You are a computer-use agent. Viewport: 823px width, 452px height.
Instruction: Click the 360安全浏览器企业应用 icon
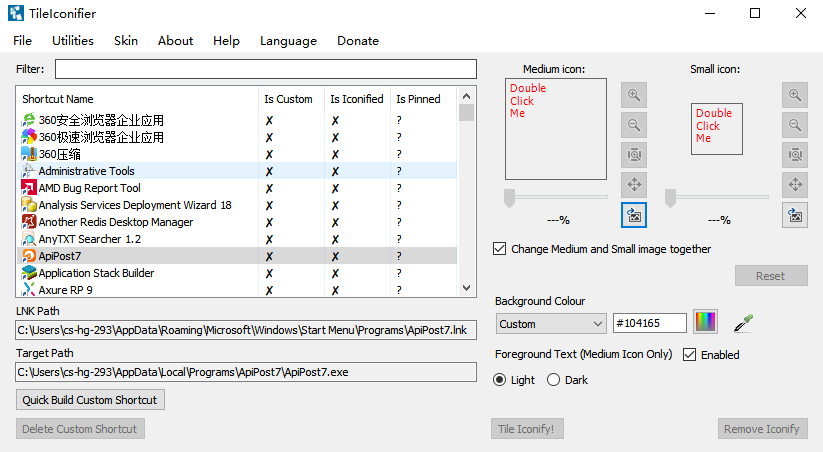point(29,120)
